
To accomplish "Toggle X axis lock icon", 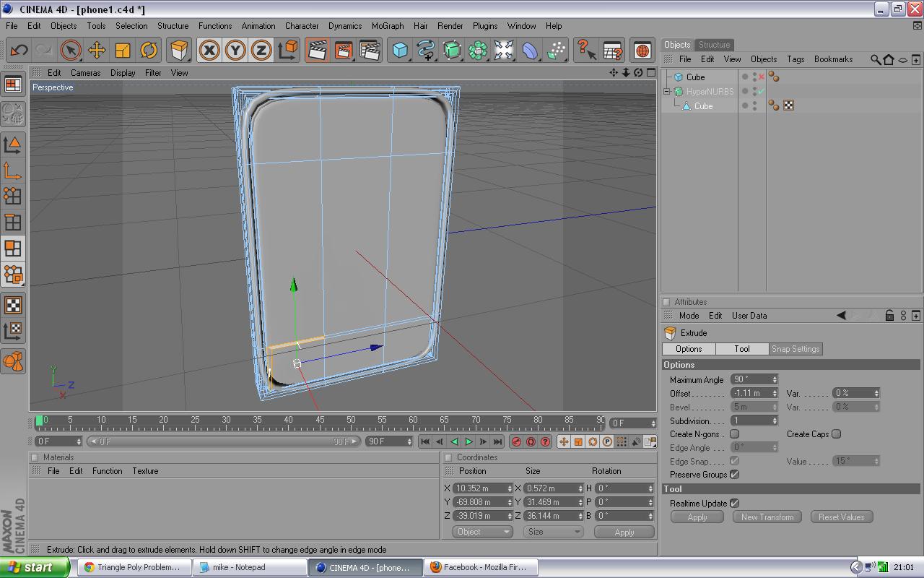I will coord(209,50).
